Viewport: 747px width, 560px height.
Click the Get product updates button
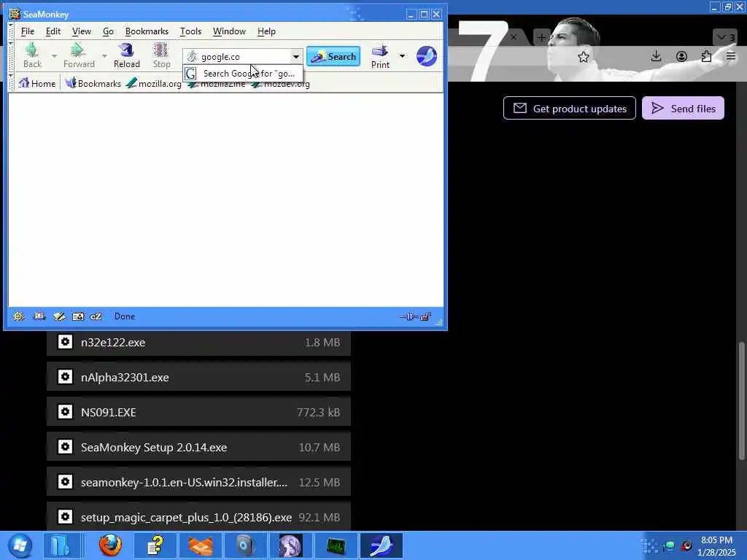point(569,109)
